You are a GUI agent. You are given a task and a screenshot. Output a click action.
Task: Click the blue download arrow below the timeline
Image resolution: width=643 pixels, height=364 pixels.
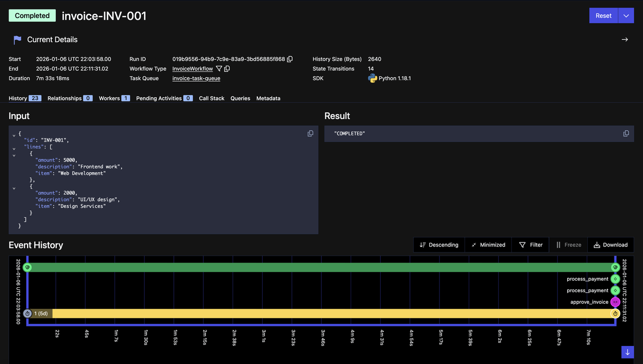pyautogui.click(x=627, y=352)
